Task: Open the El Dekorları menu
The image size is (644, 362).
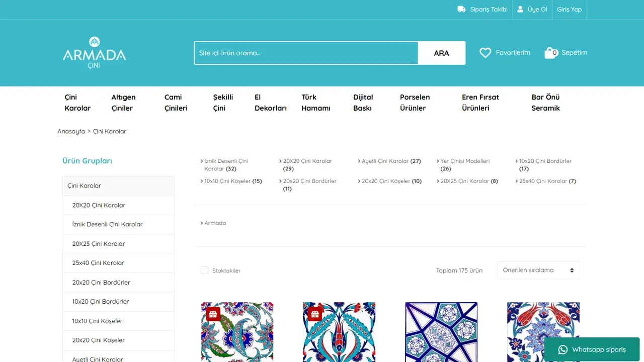Action: 271,103
